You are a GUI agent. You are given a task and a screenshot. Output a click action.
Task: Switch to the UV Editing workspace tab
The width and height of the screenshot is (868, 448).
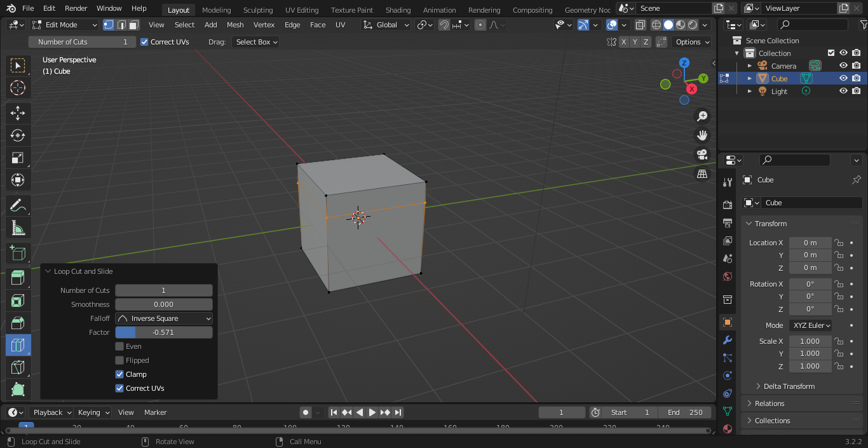tap(302, 10)
